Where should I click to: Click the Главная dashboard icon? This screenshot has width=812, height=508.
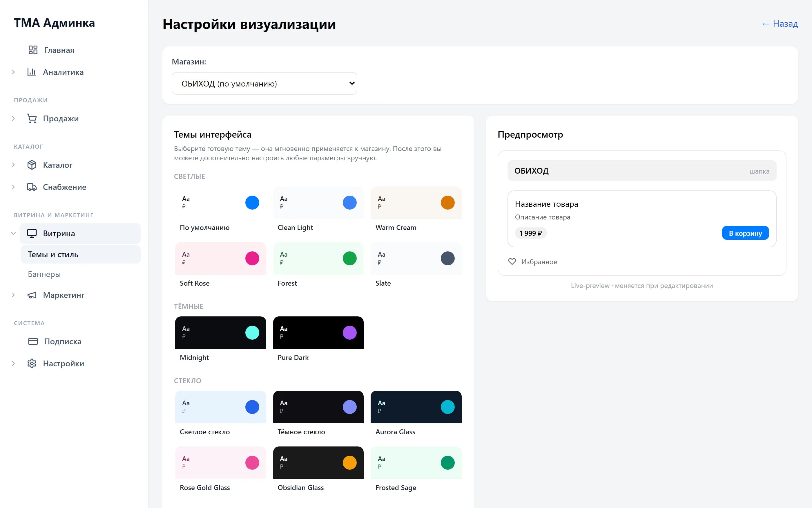(33, 50)
